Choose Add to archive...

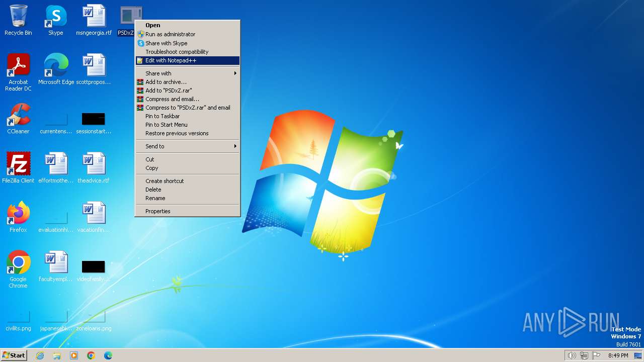188,82
